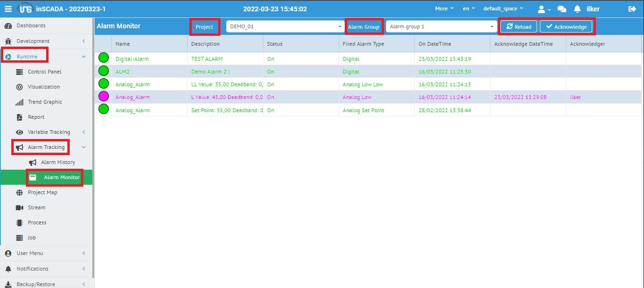Click the logout icon in header
Image resolution: width=644 pixels, height=288 pixels.
coord(632,9)
